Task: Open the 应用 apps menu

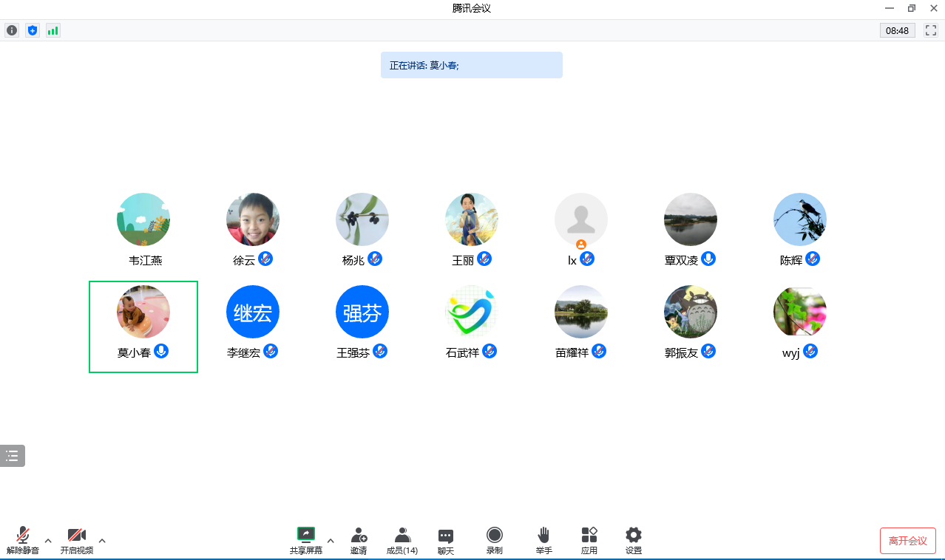Action: [589, 541]
